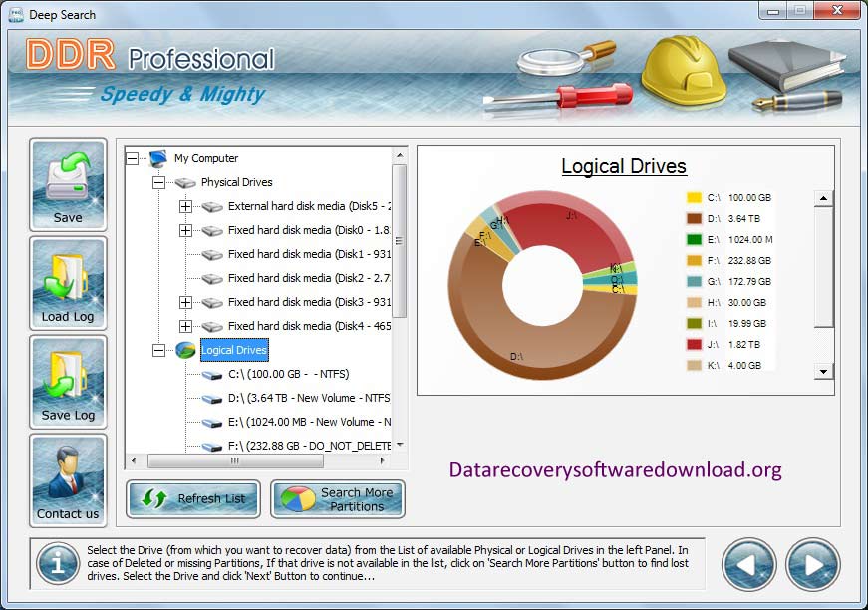Screen dimensions: 868x610
Task: Select the Logical Drives tree item
Action: click(234, 350)
